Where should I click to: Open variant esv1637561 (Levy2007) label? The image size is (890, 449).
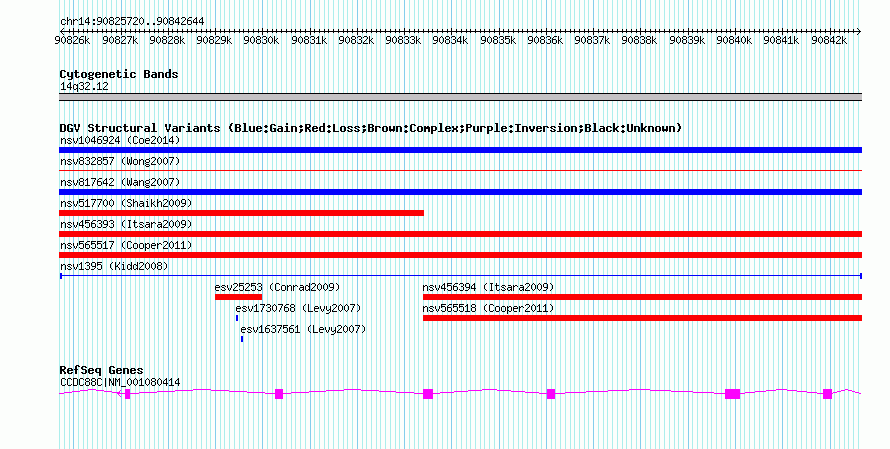(x=303, y=329)
